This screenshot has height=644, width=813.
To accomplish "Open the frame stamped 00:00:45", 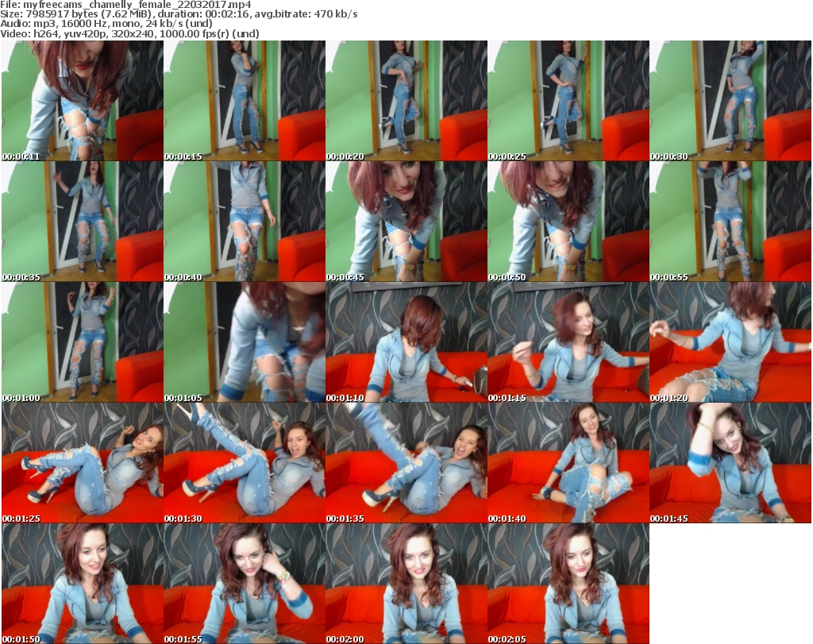I will [x=406, y=222].
